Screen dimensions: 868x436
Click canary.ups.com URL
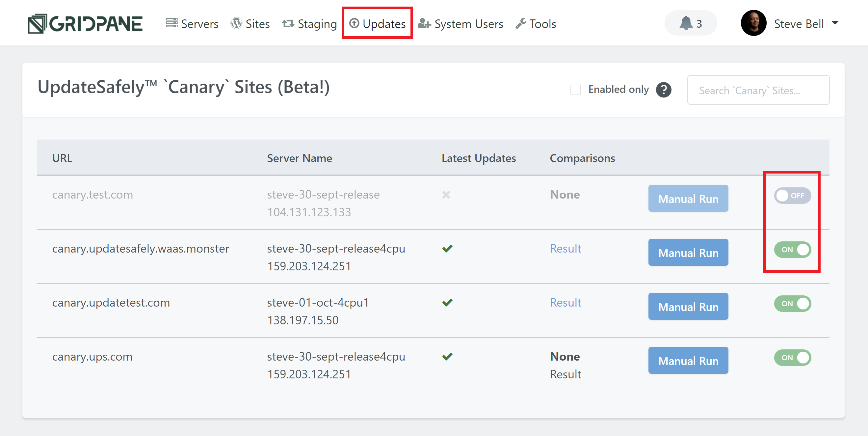(x=92, y=356)
